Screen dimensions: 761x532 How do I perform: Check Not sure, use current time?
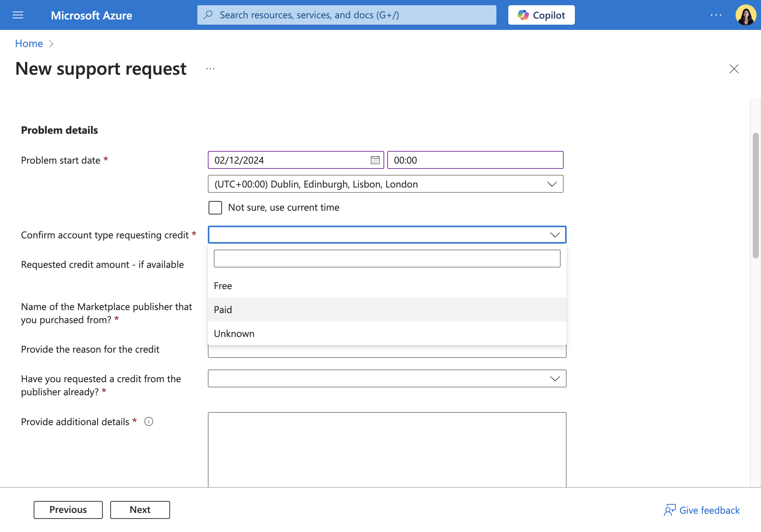click(x=215, y=207)
